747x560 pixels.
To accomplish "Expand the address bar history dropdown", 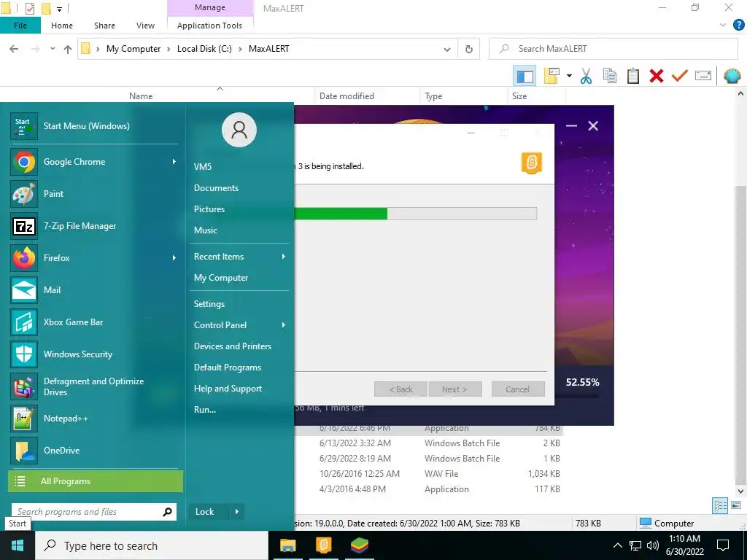I will pyautogui.click(x=447, y=49).
